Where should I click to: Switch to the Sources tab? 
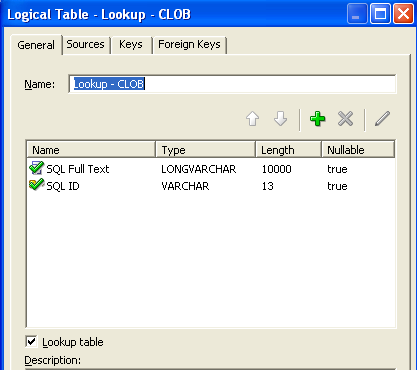pyautogui.click(x=85, y=44)
